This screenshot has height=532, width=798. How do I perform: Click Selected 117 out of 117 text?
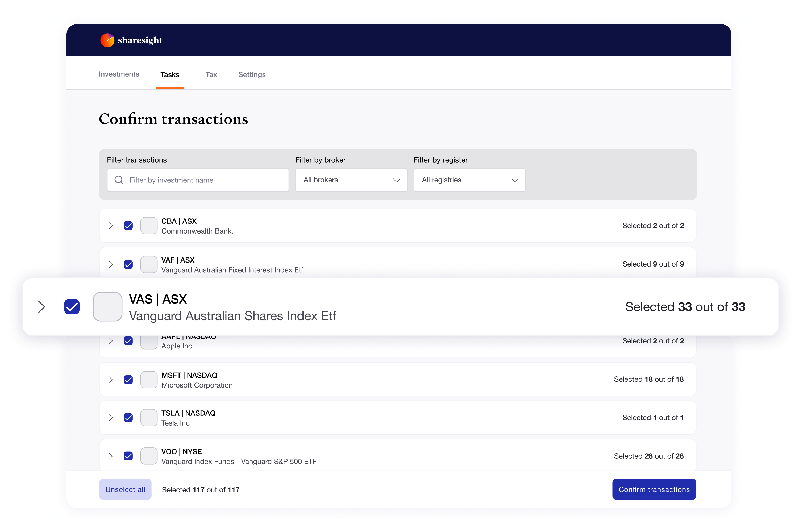click(x=201, y=490)
